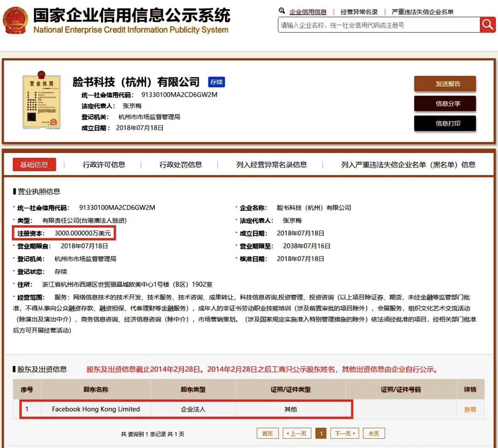Switch to the 行政许可信息 tab
The width and height of the screenshot is (498, 448).
104,165
